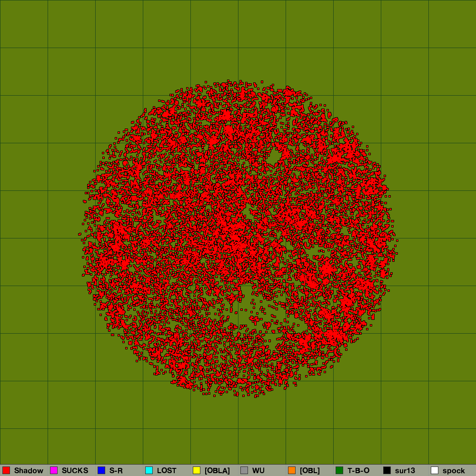Screen dimensions: 476x476
Task: Click the red Shadow color swatch
Action: tap(6, 470)
